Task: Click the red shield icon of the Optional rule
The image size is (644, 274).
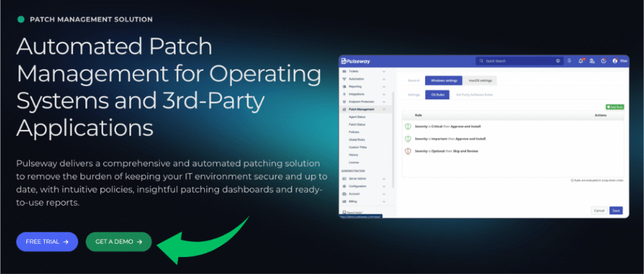Action: 408,151
